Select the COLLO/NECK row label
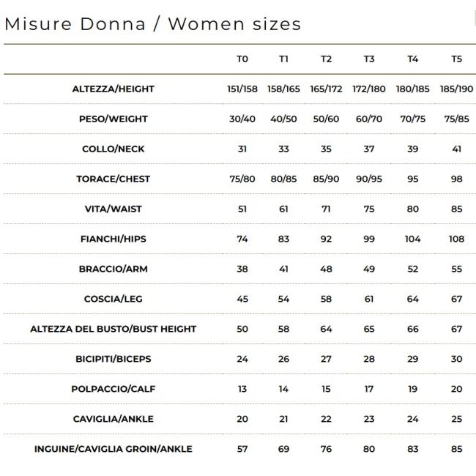 pyautogui.click(x=114, y=149)
